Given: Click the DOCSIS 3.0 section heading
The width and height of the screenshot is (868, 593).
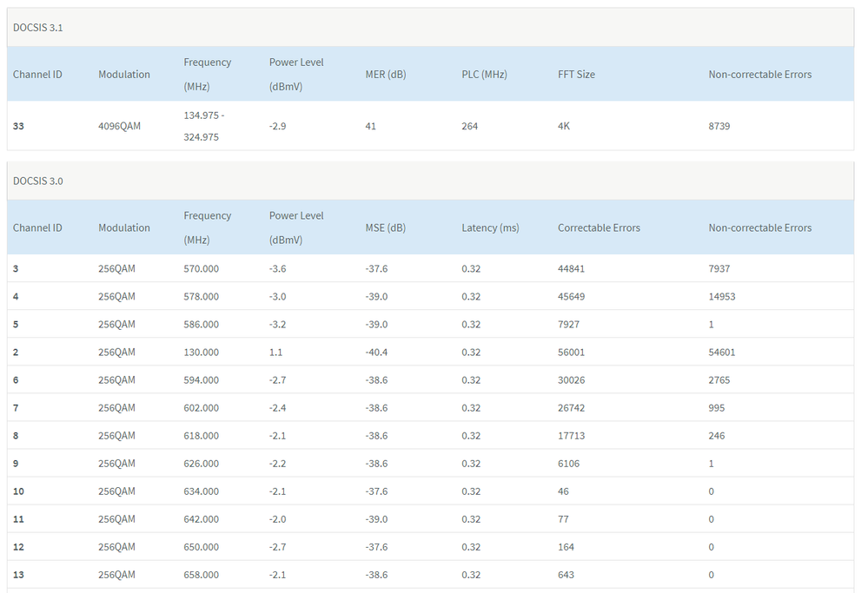Looking at the screenshot, I should pos(37,181).
